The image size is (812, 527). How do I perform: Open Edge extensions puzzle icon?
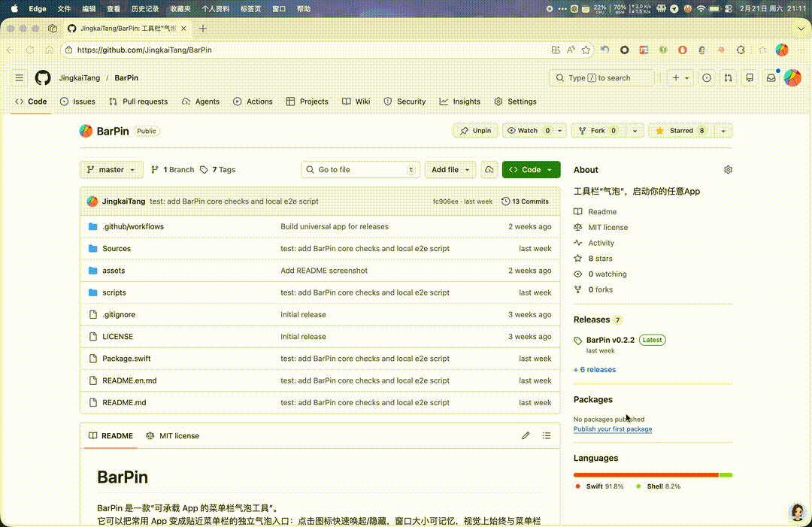tap(741, 50)
